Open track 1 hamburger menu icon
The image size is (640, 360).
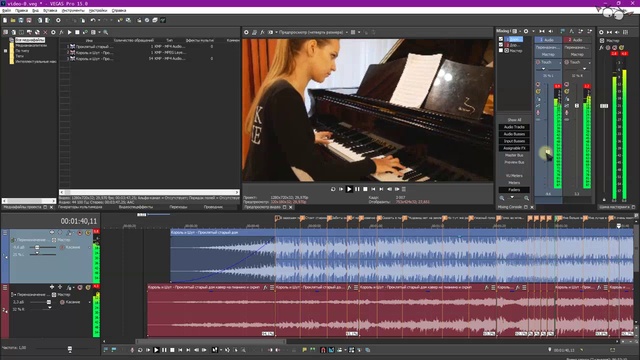pyautogui.click(x=5, y=233)
